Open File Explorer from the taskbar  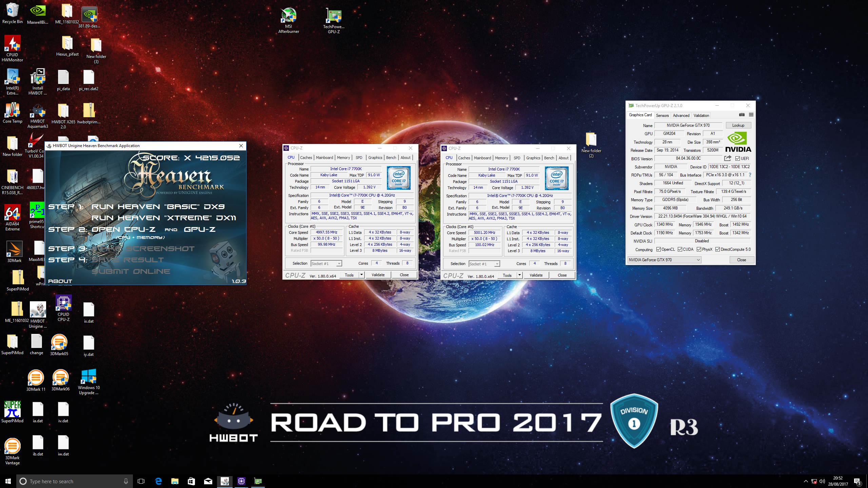coord(175,481)
